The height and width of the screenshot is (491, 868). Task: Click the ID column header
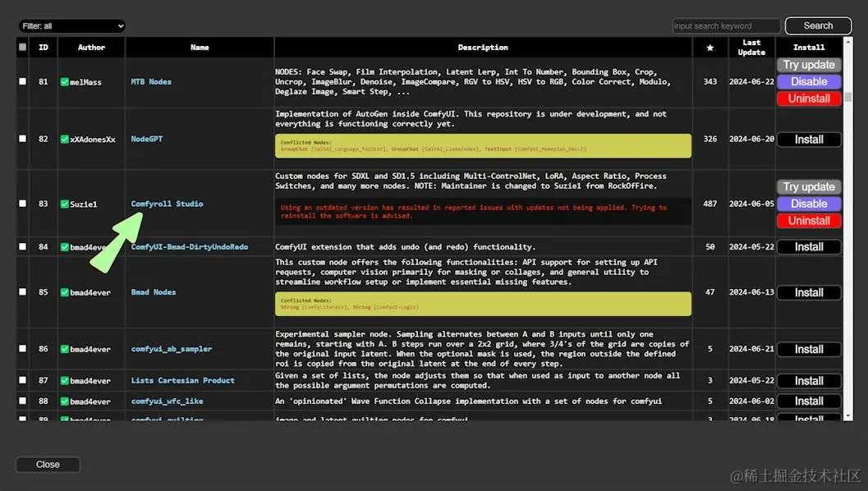click(44, 48)
